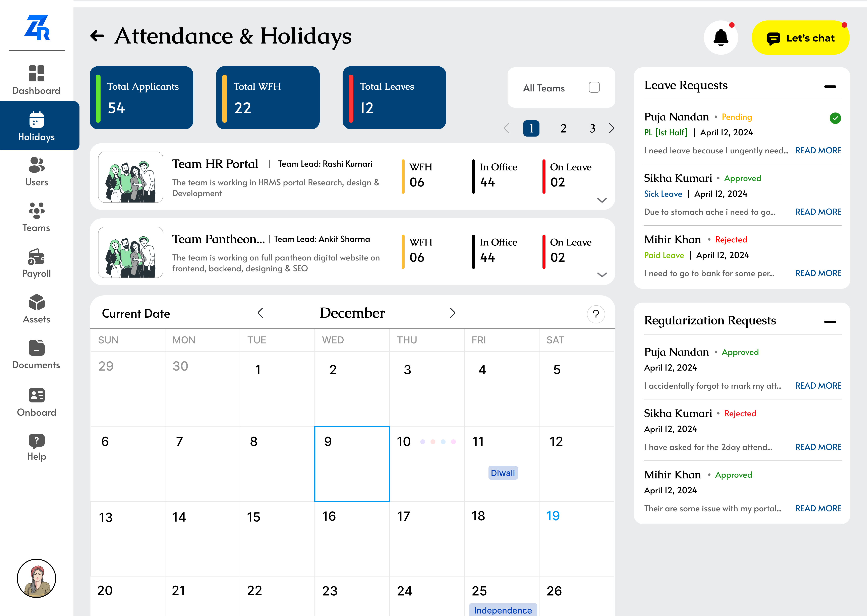Open the Documents folder icon
The image size is (867, 616).
tap(37, 348)
